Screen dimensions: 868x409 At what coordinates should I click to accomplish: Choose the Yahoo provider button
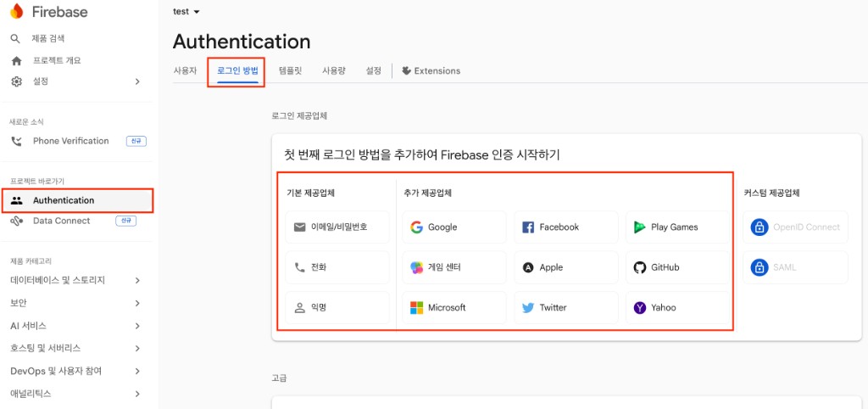pos(678,307)
